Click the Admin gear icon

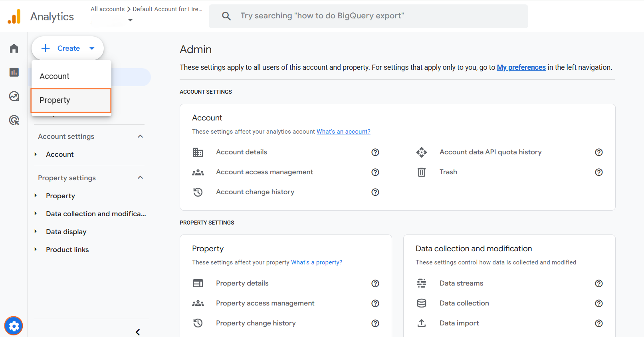click(14, 326)
